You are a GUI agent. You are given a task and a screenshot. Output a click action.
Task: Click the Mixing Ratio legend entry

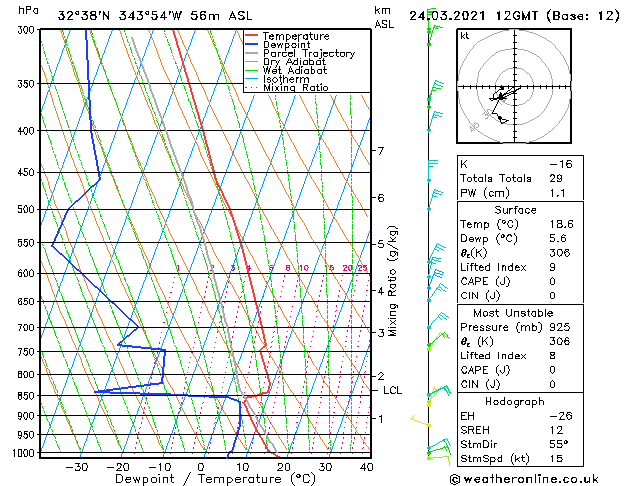coord(287,88)
